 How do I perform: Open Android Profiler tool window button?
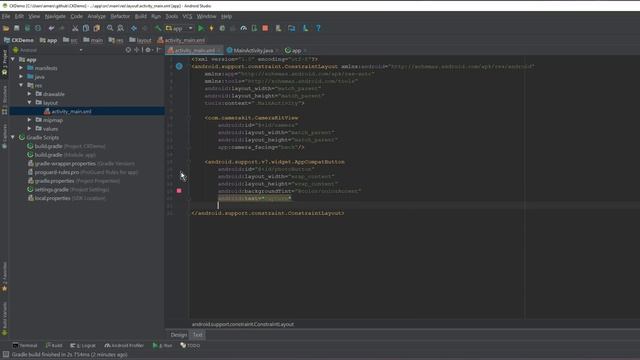(x=124, y=345)
